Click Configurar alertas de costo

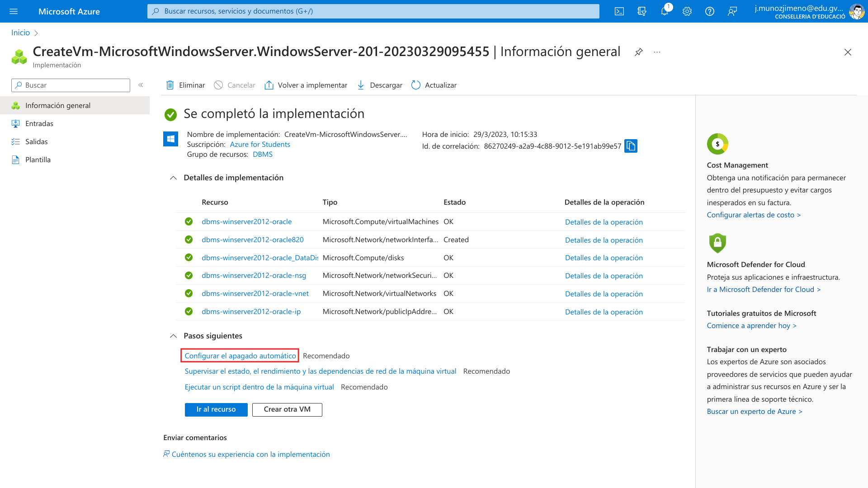coord(754,215)
